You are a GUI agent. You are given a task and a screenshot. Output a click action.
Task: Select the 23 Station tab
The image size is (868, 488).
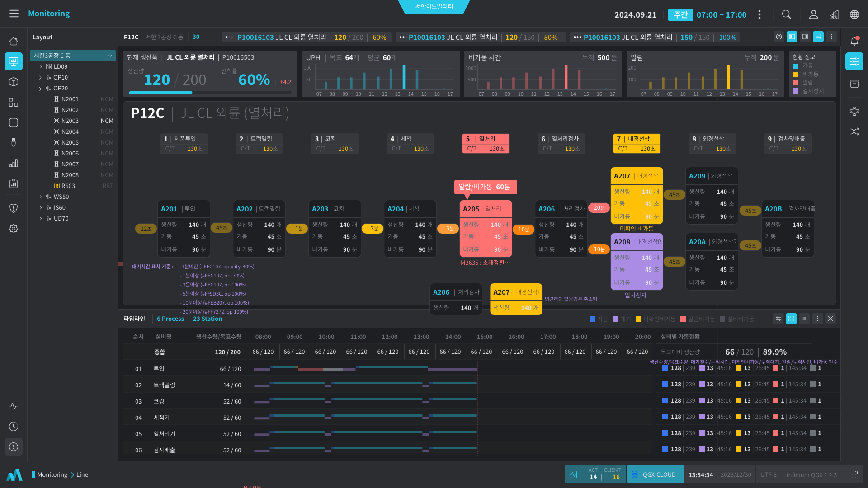(208, 319)
